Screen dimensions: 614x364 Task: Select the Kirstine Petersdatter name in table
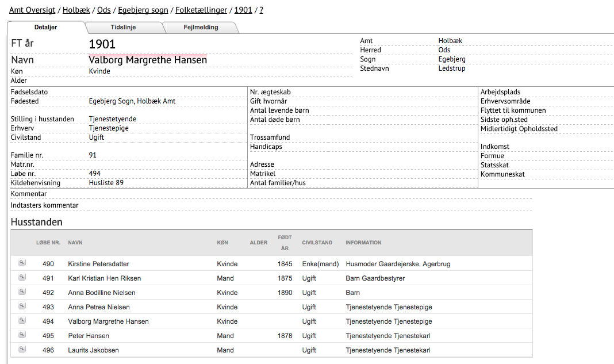(x=98, y=264)
